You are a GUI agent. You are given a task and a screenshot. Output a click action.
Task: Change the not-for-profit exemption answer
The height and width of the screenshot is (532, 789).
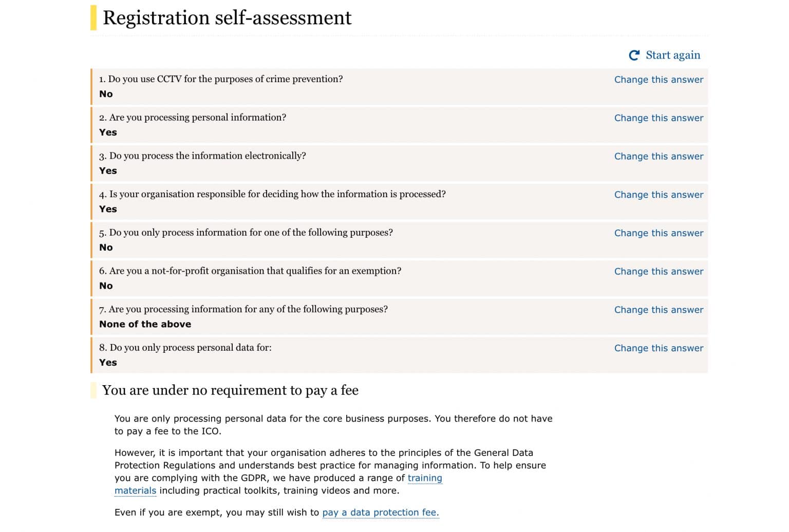click(659, 271)
